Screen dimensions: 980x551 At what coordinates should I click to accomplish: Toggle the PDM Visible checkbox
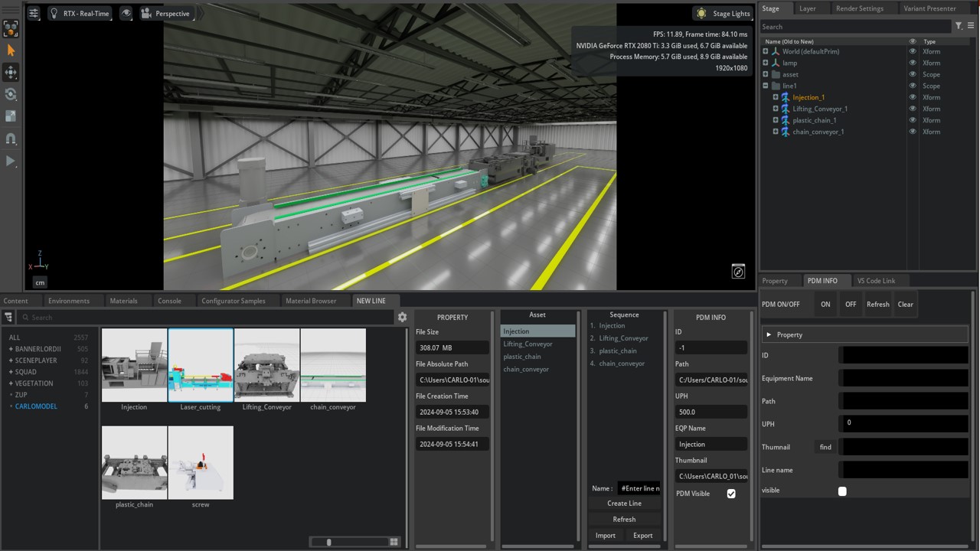[x=731, y=494]
